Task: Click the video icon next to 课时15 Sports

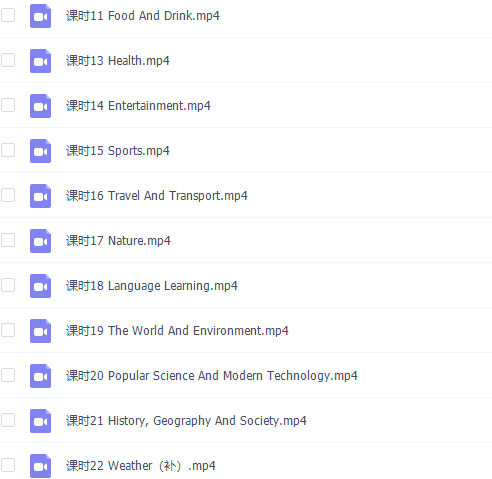Action: [x=40, y=151]
